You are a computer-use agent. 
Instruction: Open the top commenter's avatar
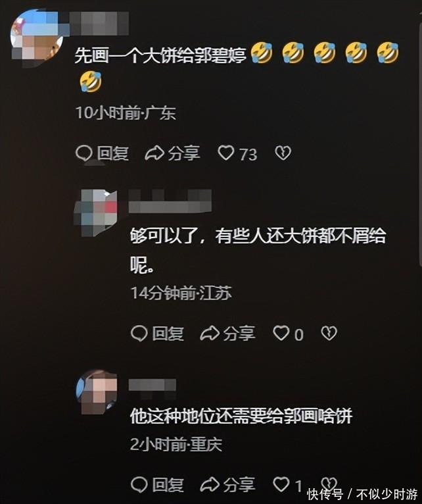pos(37,38)
